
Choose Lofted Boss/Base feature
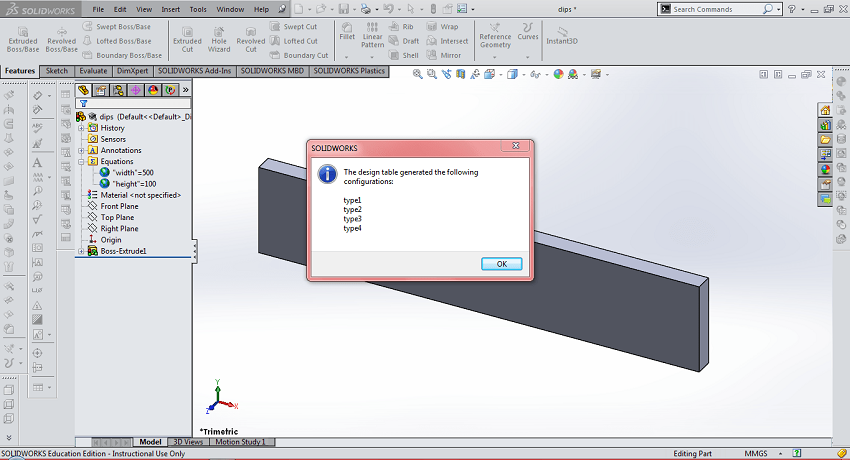pos(117,41)
